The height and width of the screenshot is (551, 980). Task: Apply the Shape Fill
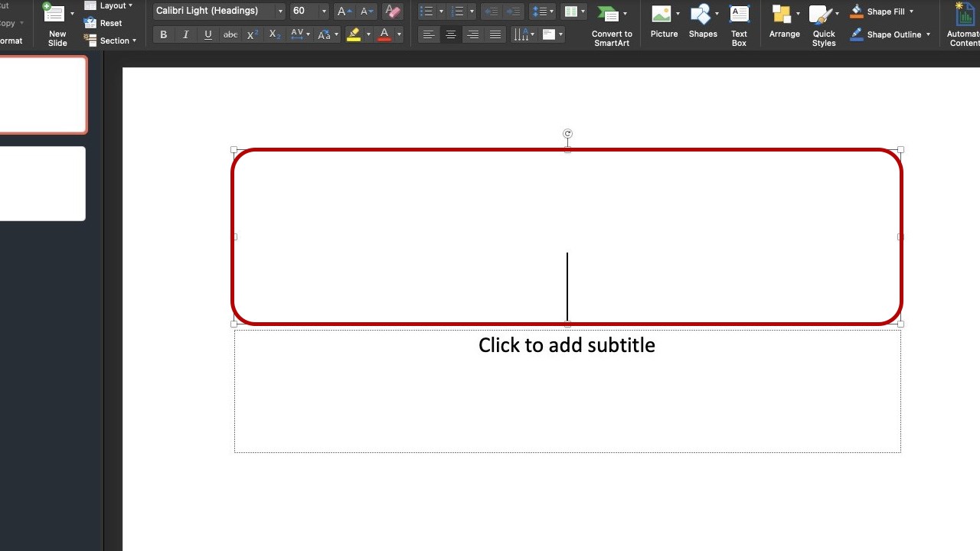point(877,11)
